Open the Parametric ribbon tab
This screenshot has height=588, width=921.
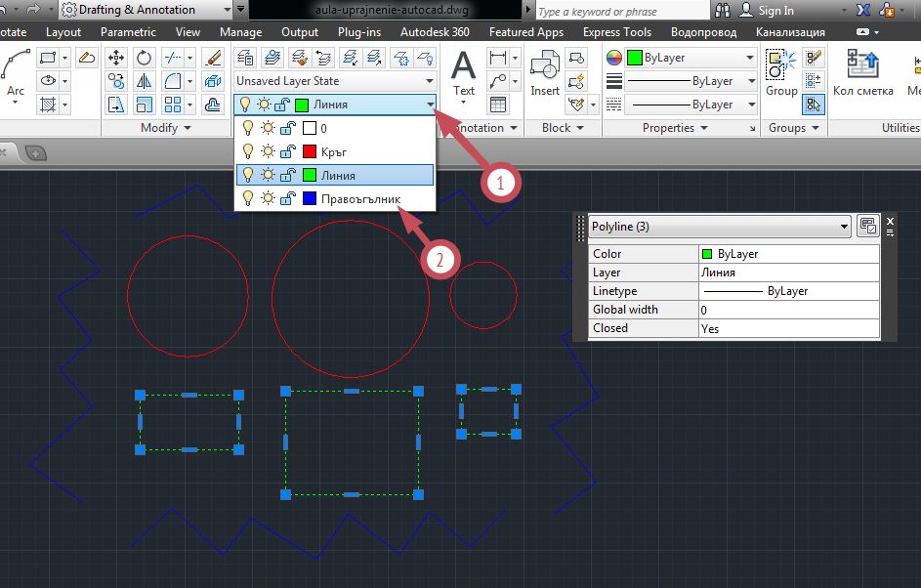coord(128,32)
